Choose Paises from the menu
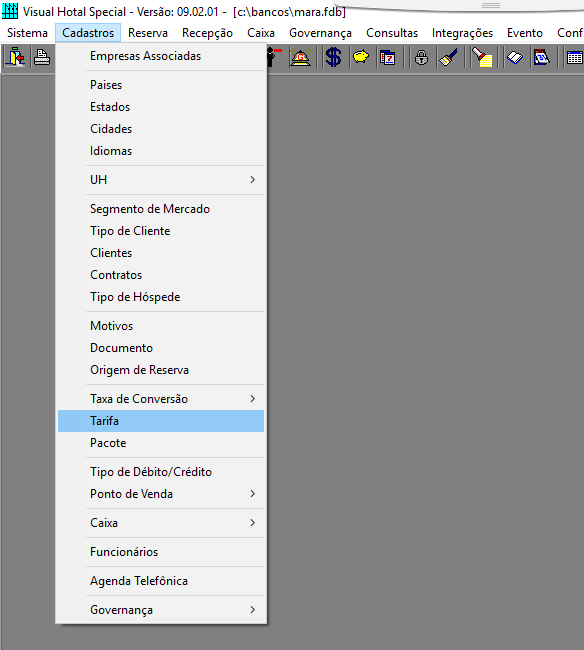 (161, 85)
